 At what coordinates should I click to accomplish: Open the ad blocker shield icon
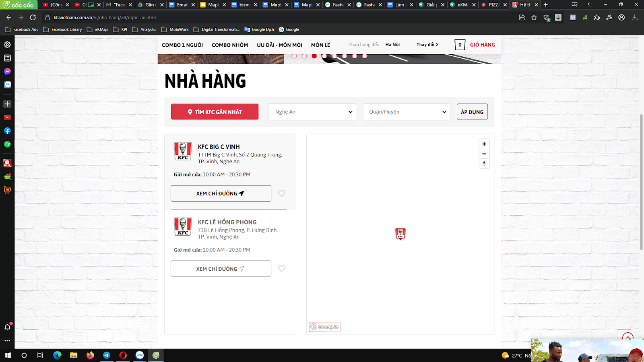(x=546, y=17)
